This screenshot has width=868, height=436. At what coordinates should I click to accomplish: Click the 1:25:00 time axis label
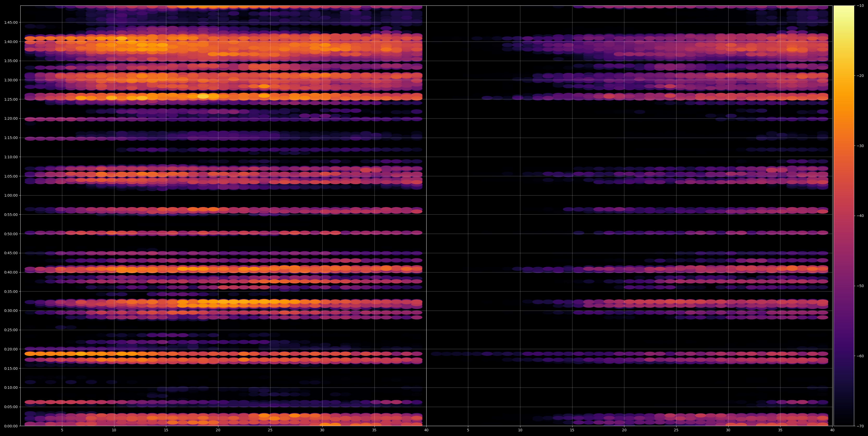[11, 99]
